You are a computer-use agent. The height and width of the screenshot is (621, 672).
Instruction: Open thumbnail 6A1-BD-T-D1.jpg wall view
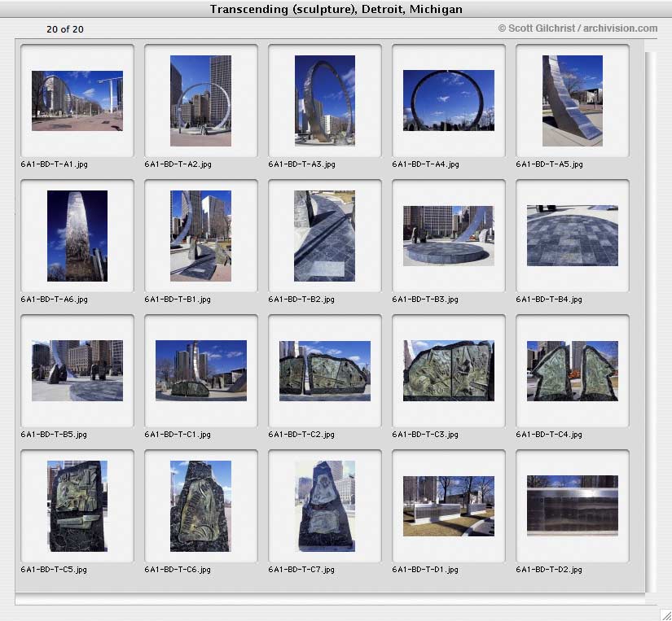tap(449, 506)
